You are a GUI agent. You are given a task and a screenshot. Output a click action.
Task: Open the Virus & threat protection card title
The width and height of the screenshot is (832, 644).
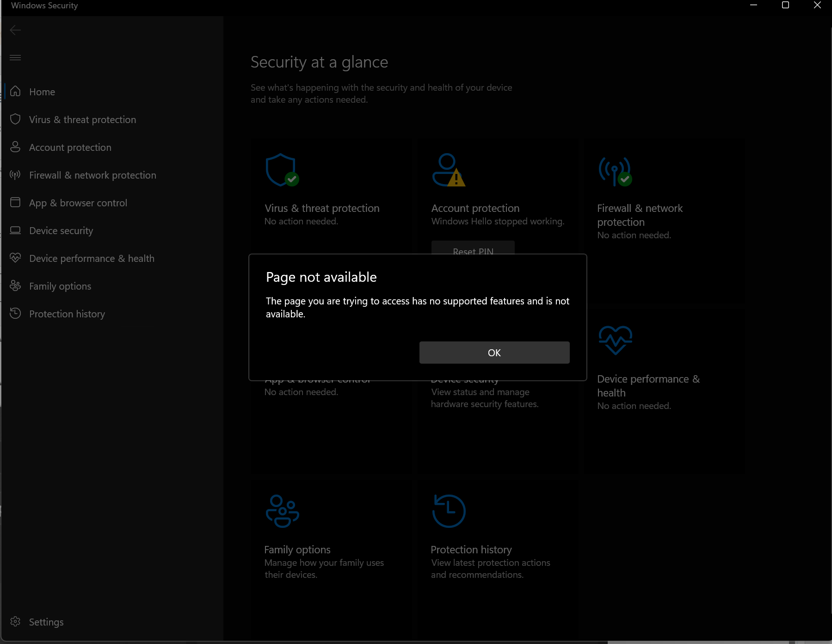click(x=322, y=208)
